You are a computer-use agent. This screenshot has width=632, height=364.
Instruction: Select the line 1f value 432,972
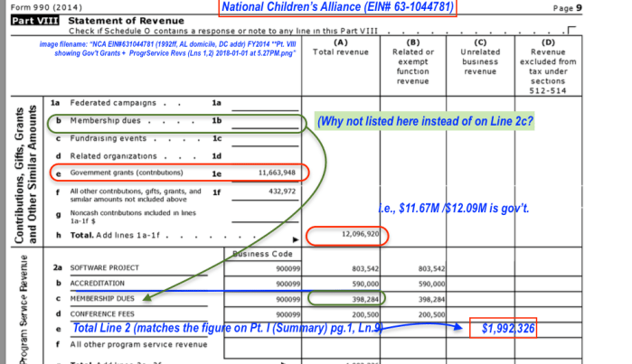click(x=282, y=191)
